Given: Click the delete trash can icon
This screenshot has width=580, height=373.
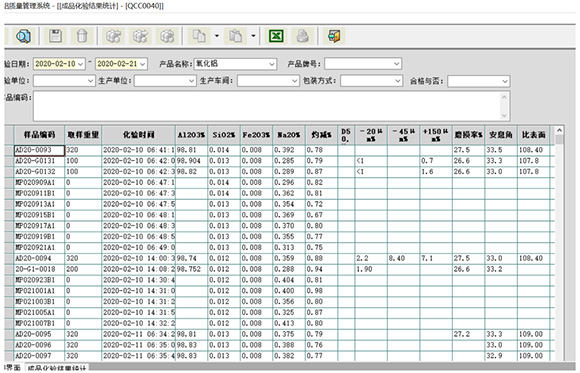Looking at the screenshot, I should (x=82, y=36).
